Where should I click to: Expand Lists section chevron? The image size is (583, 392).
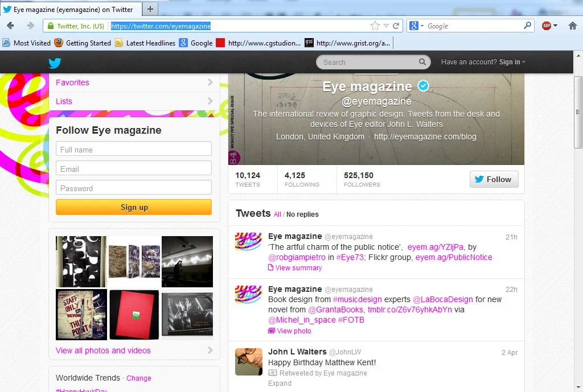[210, 101]
